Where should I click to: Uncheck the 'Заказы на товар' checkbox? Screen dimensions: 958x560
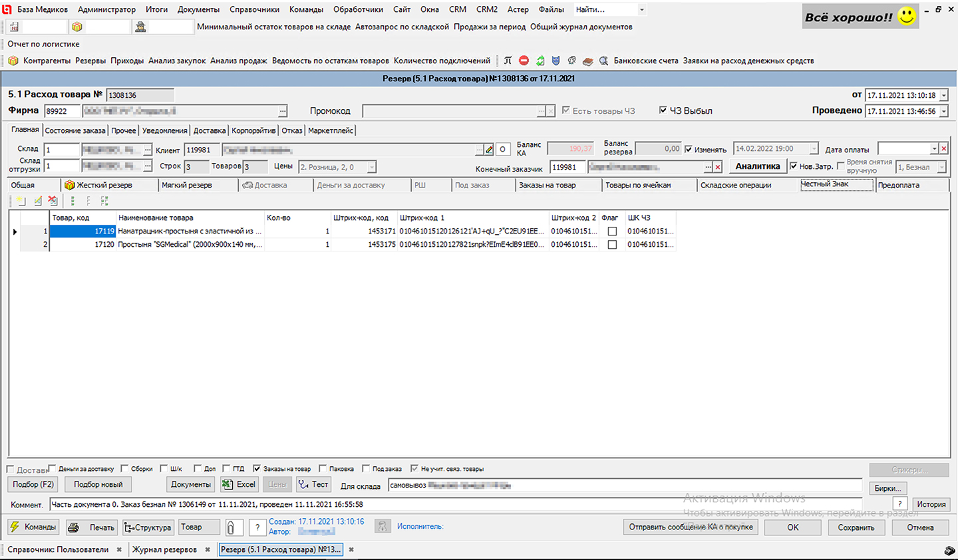(257, 469)
